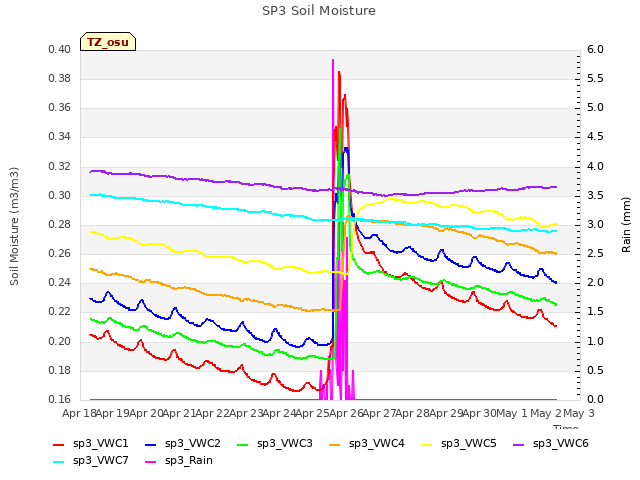The image size is (640, 480).
Task: Select the sp3_VWC1 legend label
Action: point(100,444)
